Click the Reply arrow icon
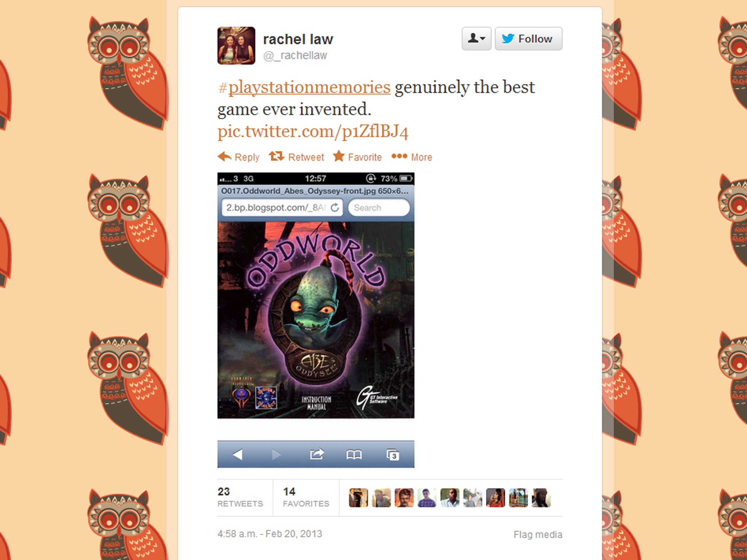This screenshot has height=560, width=747. click(224, 156)
